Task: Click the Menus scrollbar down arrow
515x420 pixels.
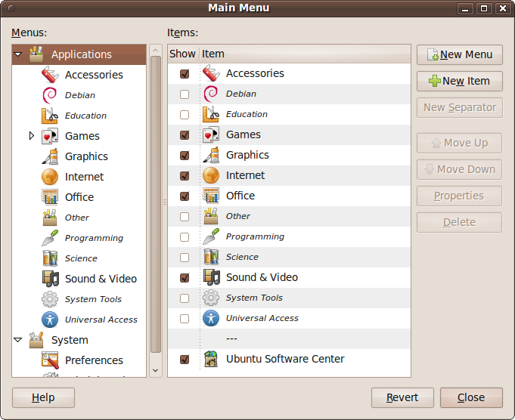Action: click(156, 370)
